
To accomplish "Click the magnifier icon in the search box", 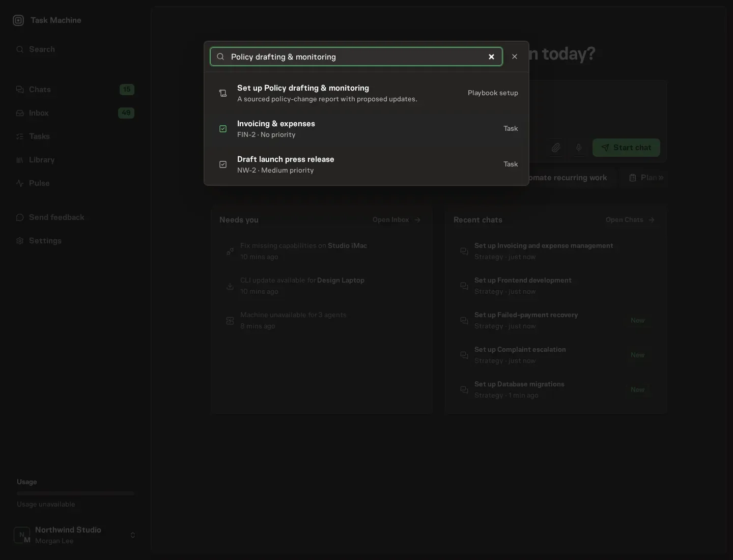I will [220, 57].
